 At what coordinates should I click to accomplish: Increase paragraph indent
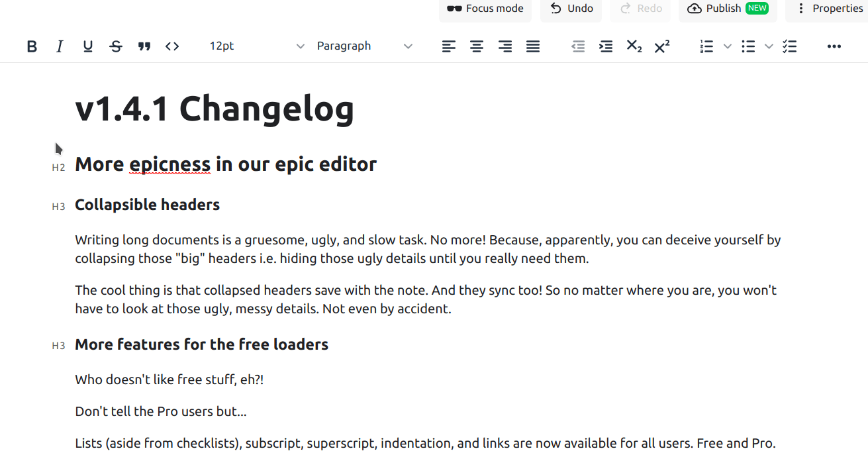[x=606, y=46]
